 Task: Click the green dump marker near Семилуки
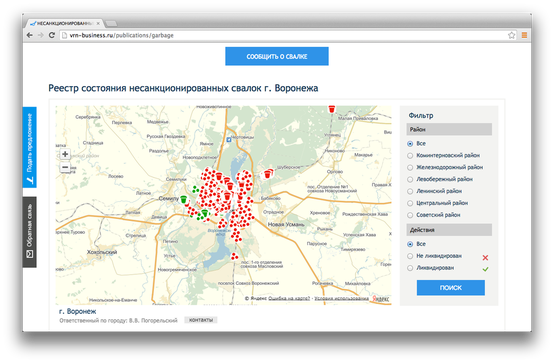tap(183, 200)
